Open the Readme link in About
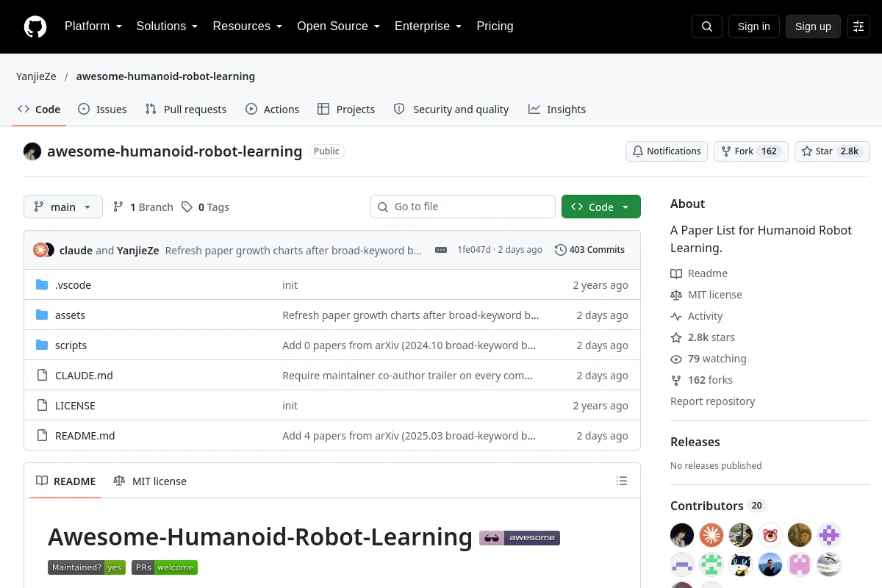This screenshot has width=882, height=588. click(699, 273)
